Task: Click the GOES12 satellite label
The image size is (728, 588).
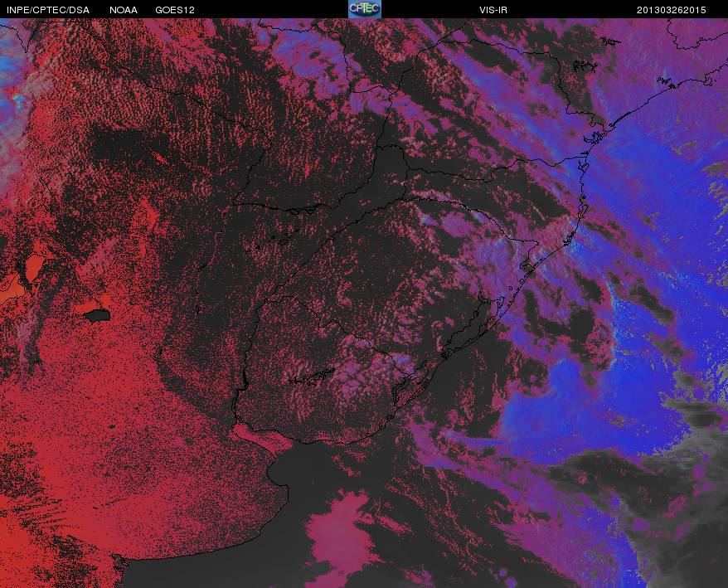Action: tap(175, 10)
